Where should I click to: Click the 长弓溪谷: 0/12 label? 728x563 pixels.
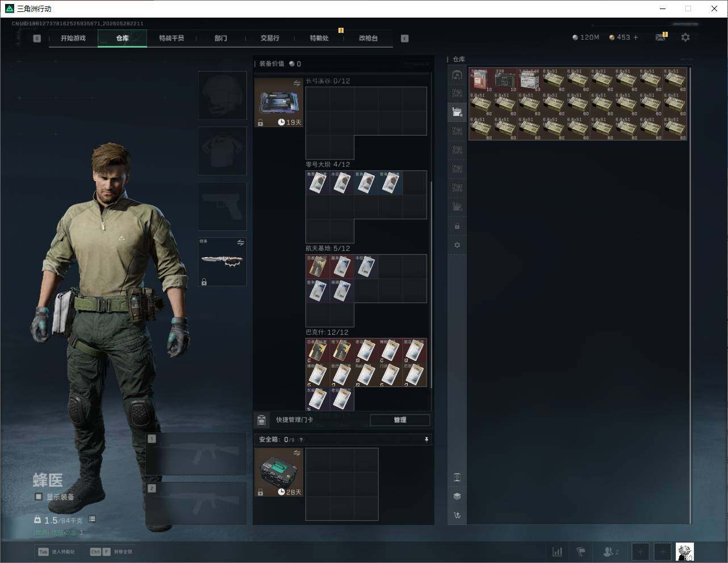pyautogui.click(x=328, y=81)
